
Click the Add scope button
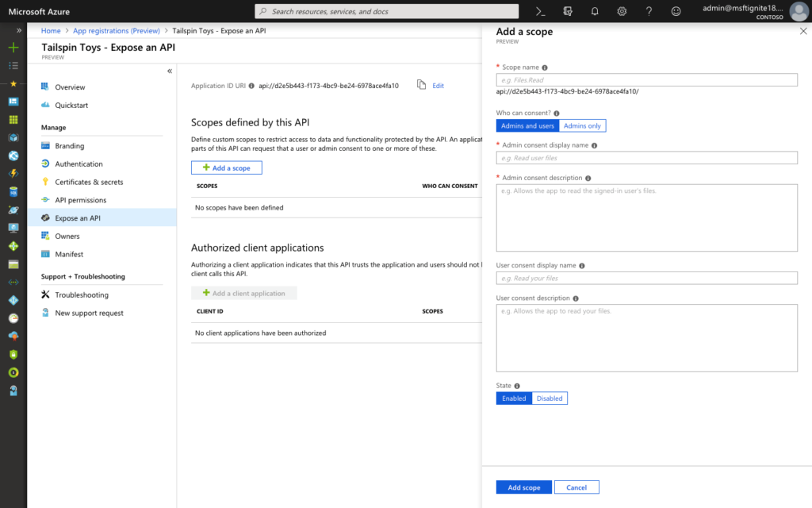click(523, 487)
